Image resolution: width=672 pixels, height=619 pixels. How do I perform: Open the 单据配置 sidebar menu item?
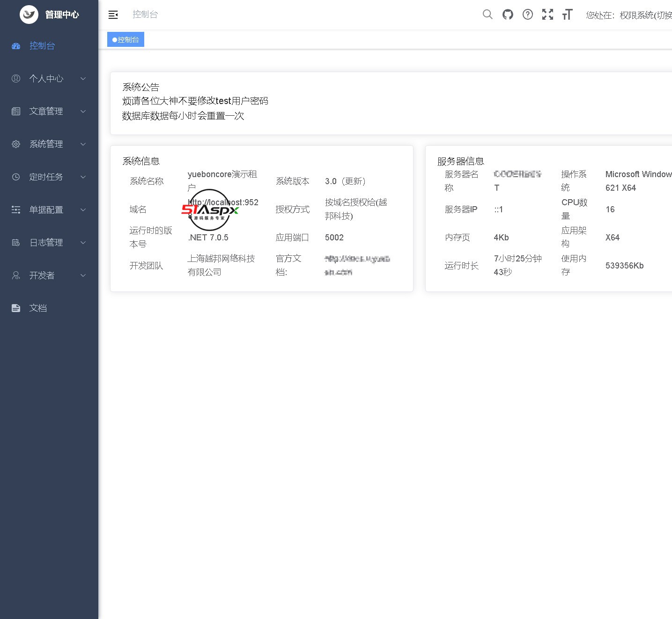(x=49, y=210)
